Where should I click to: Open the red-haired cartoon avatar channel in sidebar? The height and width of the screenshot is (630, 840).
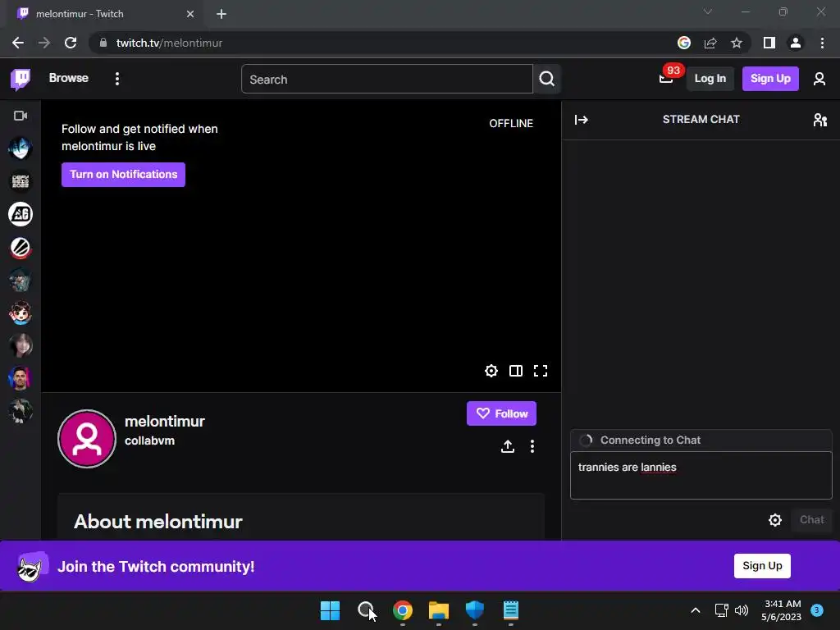coord(21,313)
